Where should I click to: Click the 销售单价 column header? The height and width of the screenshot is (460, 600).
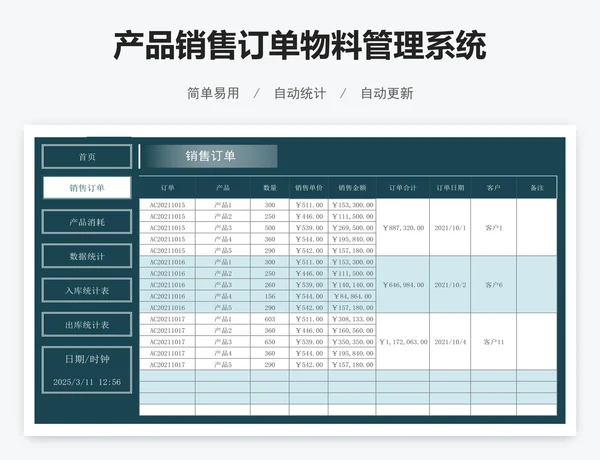(309, 188)
